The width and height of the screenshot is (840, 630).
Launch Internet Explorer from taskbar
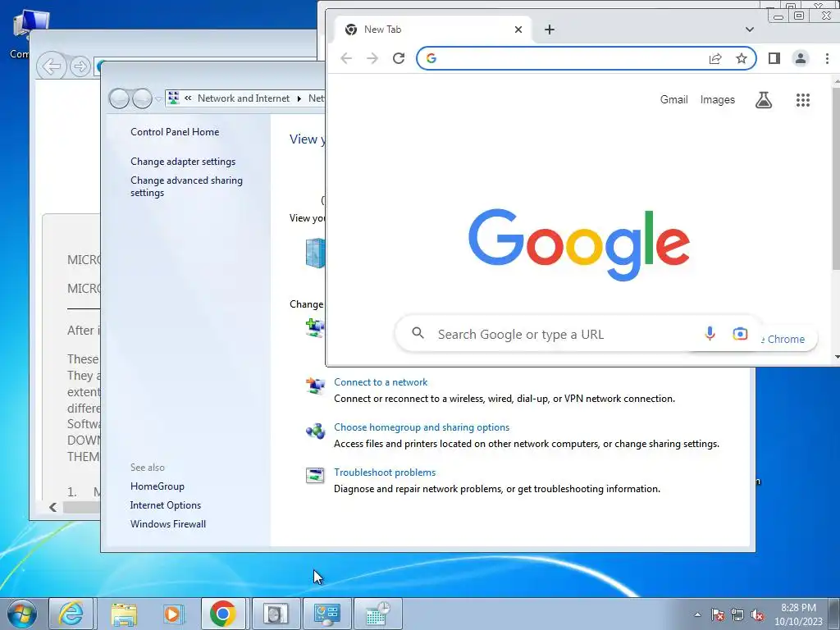pyautogui.click(x=71, y=614)
